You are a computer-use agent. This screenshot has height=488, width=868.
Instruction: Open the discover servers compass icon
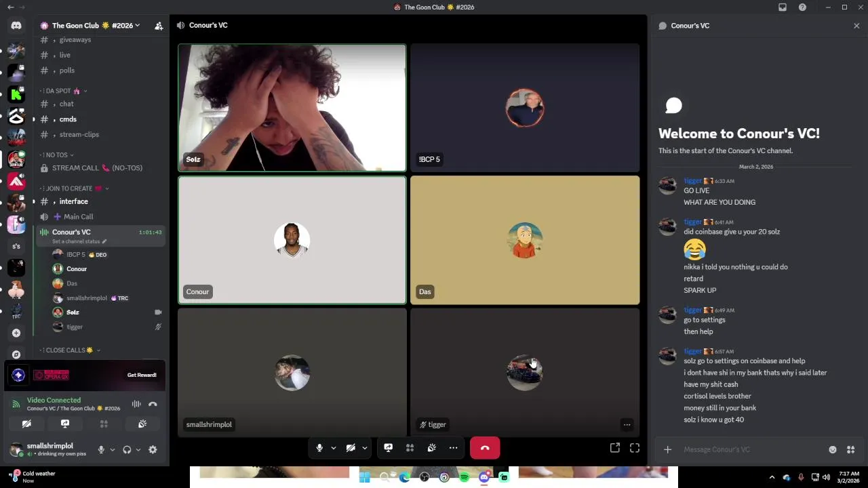click(16, 354)
